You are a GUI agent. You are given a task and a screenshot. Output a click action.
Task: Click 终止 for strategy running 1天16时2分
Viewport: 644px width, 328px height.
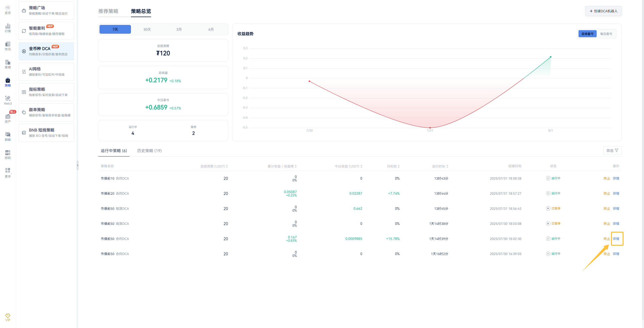(607, 254)
